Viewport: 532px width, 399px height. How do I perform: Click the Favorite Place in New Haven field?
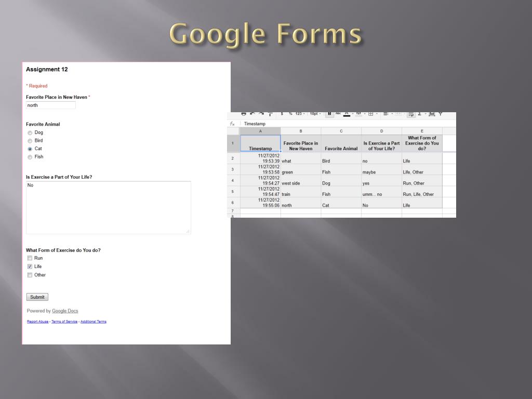(x=50, y=105)
